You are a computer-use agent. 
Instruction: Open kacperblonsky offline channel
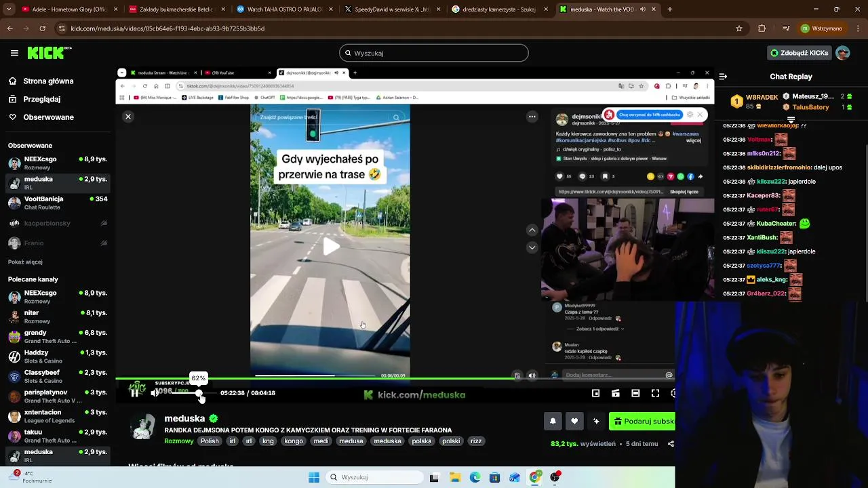[x=57, y=223]
